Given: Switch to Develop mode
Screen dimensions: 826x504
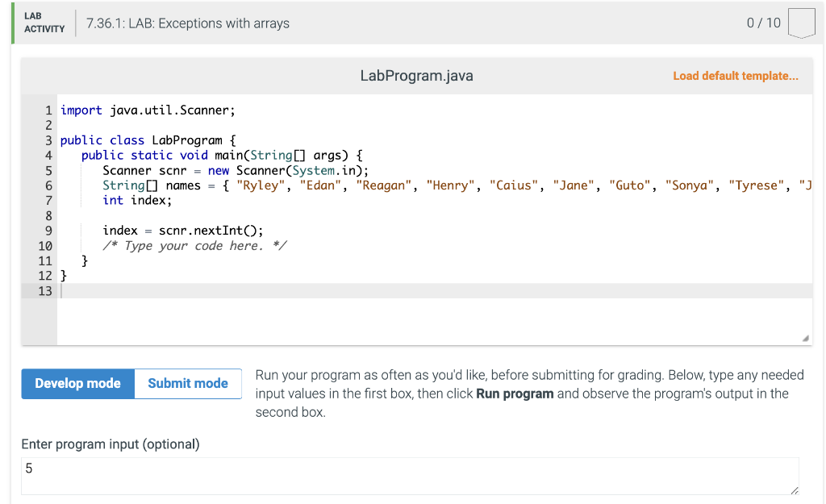Looking at the screenshot, I should point(78,383).
